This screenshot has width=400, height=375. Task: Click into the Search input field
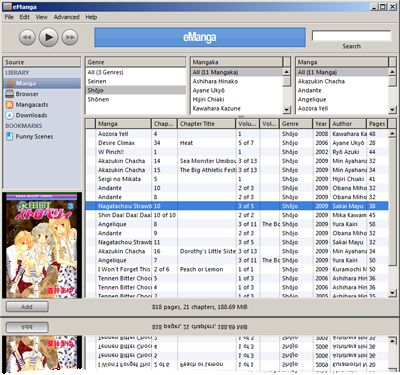tap(351, 36)
